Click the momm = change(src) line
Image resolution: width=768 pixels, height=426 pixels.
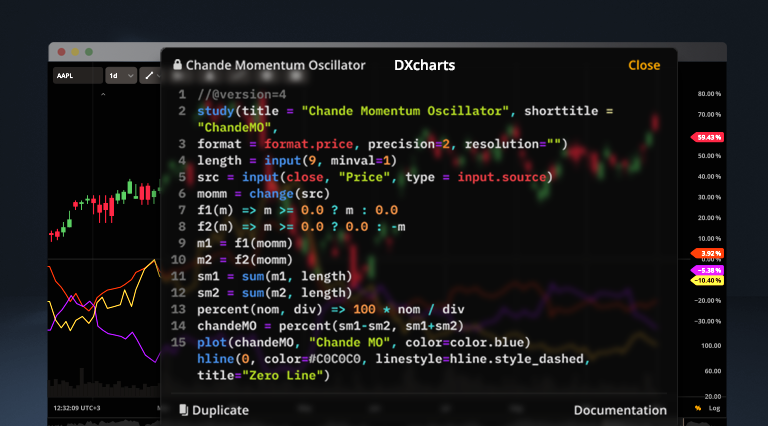pyautogui.click(x=264, y=194)
